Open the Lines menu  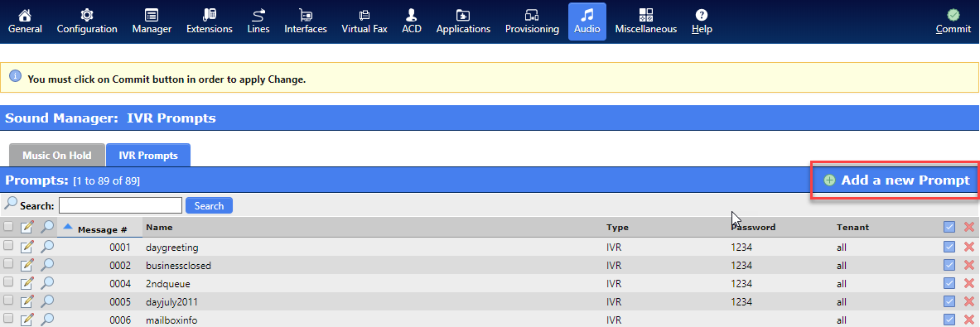[258, 22]
